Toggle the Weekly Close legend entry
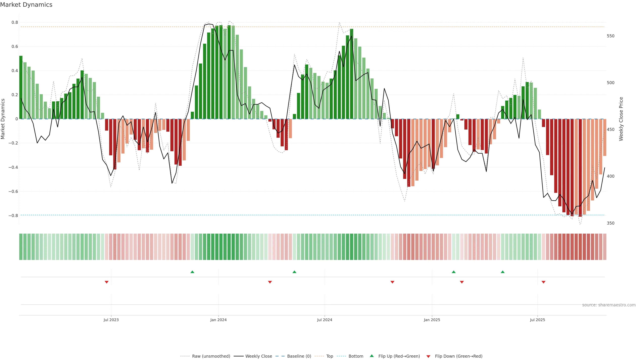The image size is (644, 362). pyautogui.click(x=258, y=356)
